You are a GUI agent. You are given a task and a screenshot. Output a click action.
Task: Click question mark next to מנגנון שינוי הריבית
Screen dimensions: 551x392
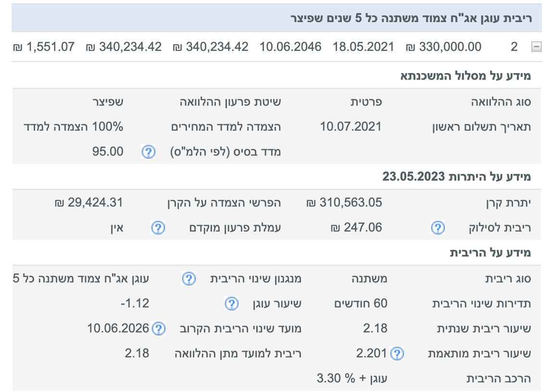188,279
